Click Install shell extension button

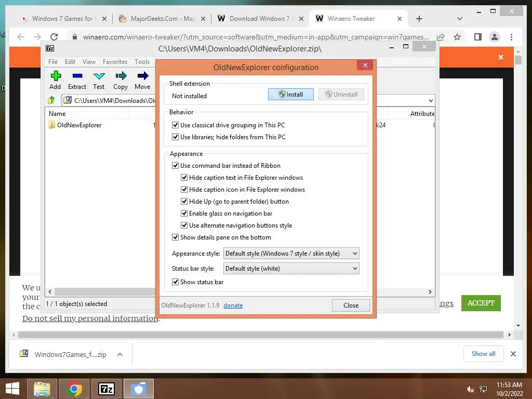pos(291,95)
